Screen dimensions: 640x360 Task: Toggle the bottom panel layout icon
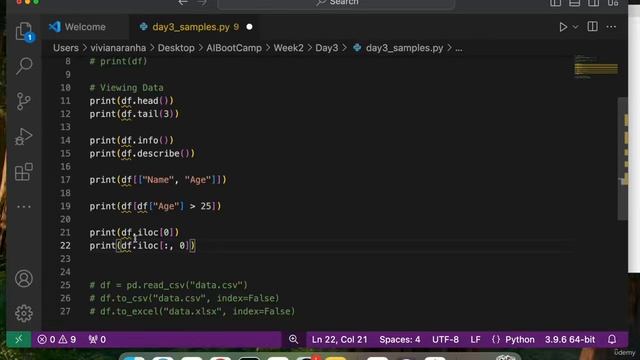point(574,3)
